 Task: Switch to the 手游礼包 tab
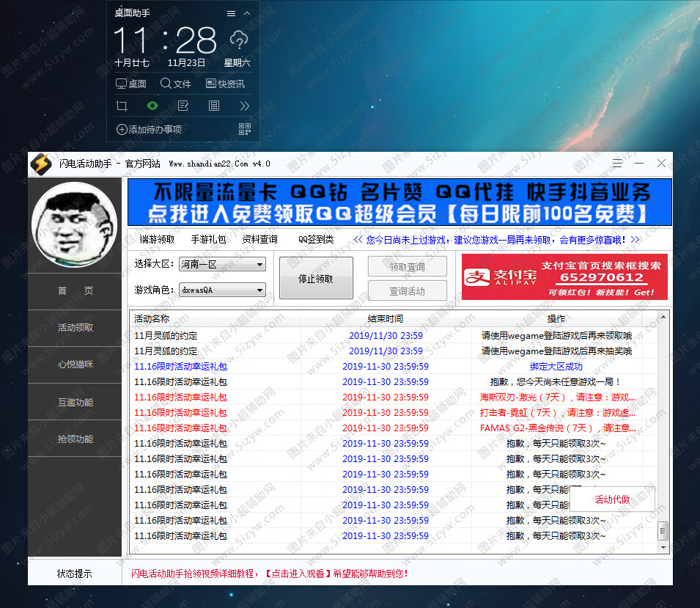click(208, 239)
